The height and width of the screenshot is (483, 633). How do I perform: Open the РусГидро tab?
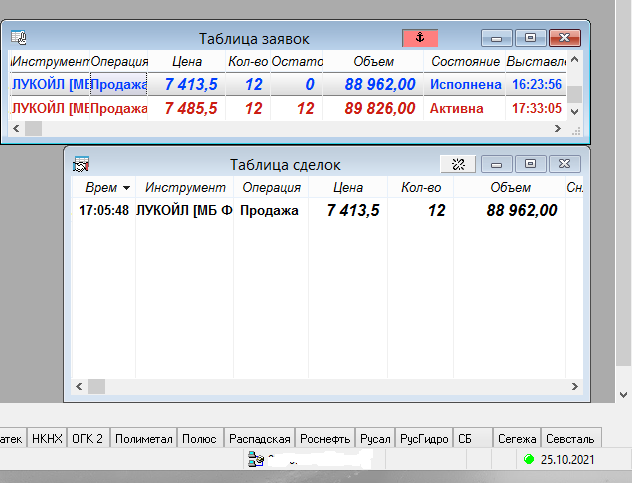point(424,439)
